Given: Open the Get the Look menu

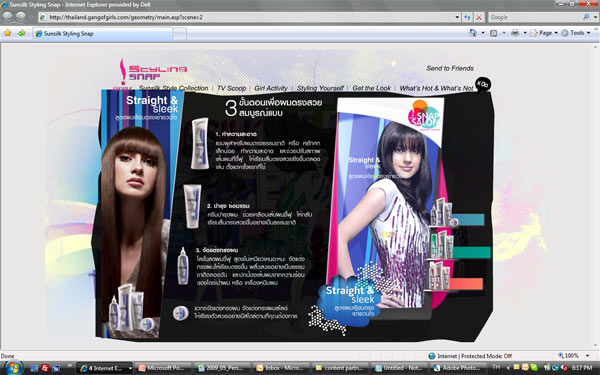Looking at the screenshot, I should [372, 88].
